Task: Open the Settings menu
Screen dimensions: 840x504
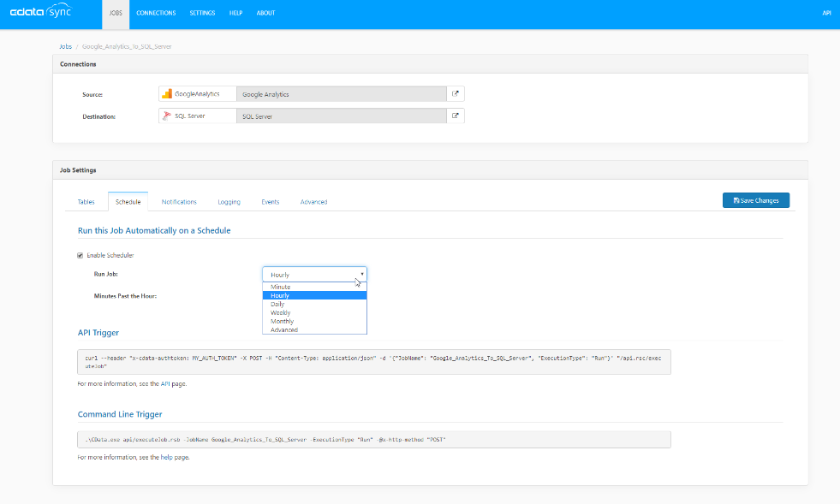Action: (x=202, y=13)
